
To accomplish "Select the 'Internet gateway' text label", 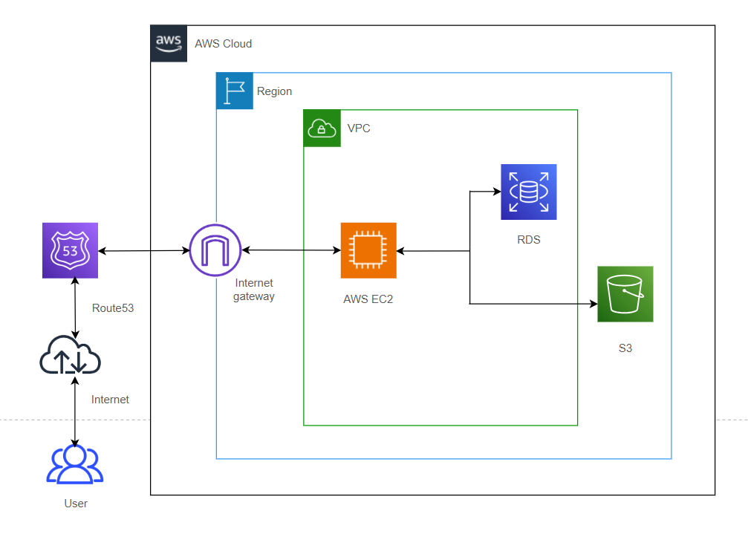I will point(254,290).
